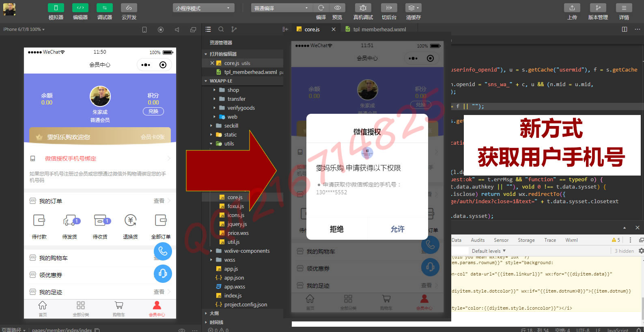644x332 pixels.
Task: Collapse the 打开的编辑器 section
Action: coord(243,54)
